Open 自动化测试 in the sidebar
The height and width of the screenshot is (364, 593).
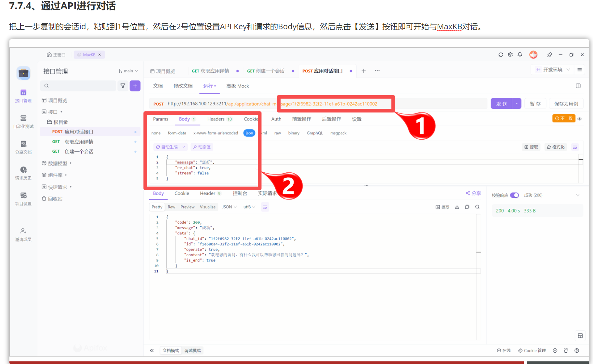pos(23,121)
